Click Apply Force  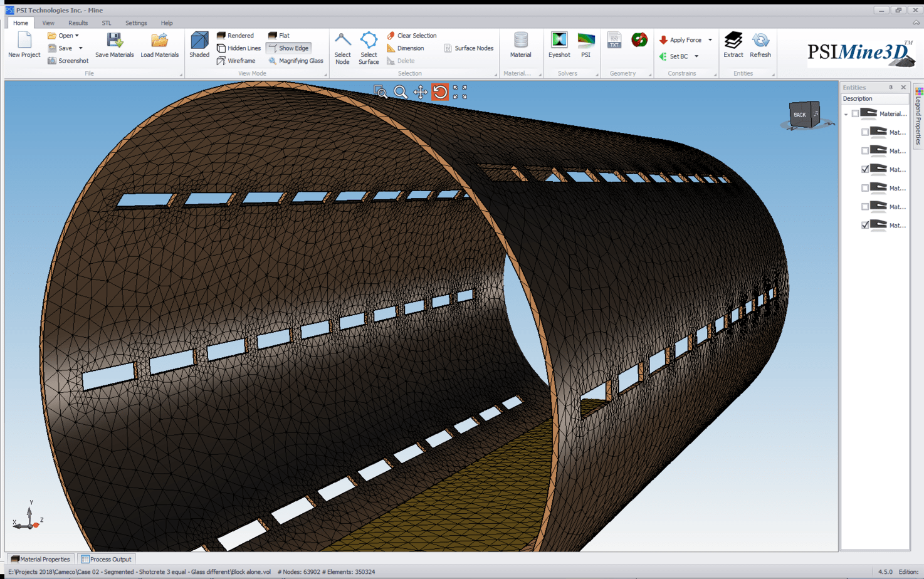click(x=680, y=40)
